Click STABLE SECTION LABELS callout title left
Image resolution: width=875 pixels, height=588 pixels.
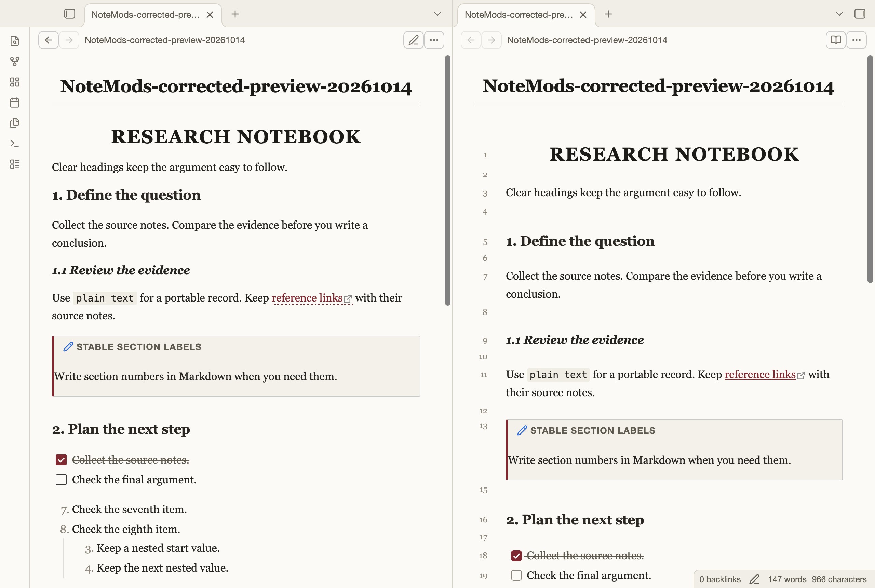(139, 347)
